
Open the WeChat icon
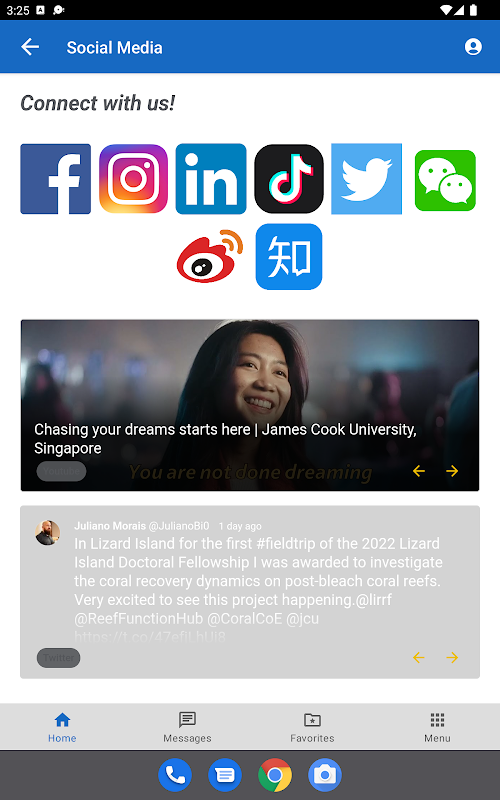[x=445, y=180]
